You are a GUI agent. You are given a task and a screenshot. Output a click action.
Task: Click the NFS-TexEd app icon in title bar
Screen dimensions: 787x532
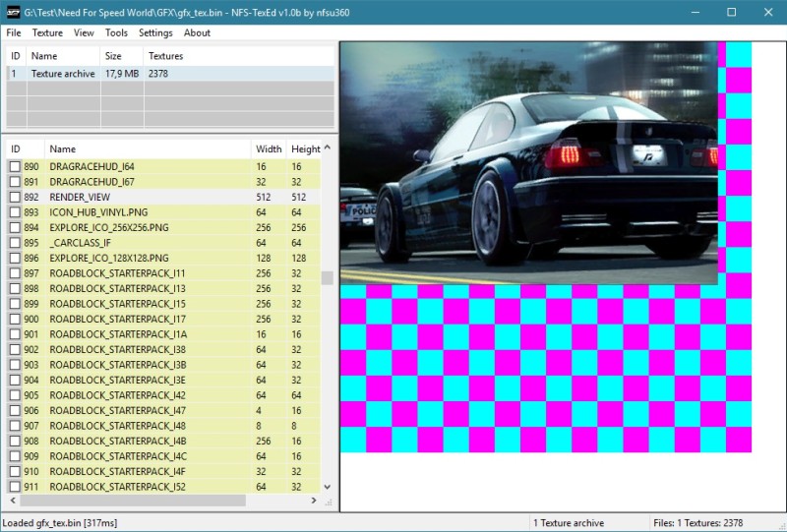pyautogui.click(x=13, y=12)
